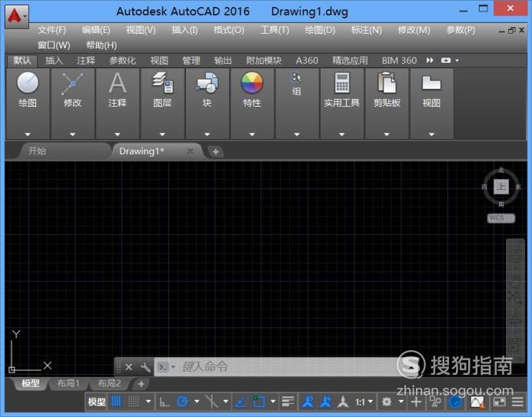Image resolution: width=532 pixels, height=417 pixels.
Task: Open the 1:1 annotation scale dropdown
Action: 364,402
